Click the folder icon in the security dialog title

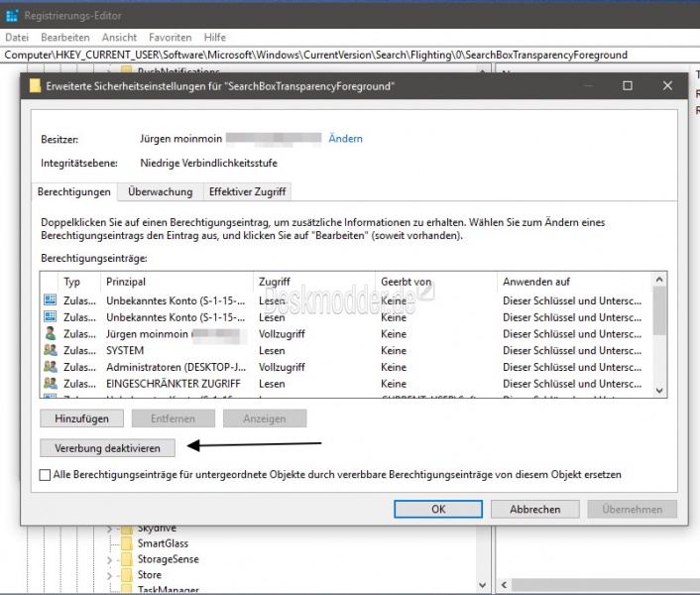point(35,85)
